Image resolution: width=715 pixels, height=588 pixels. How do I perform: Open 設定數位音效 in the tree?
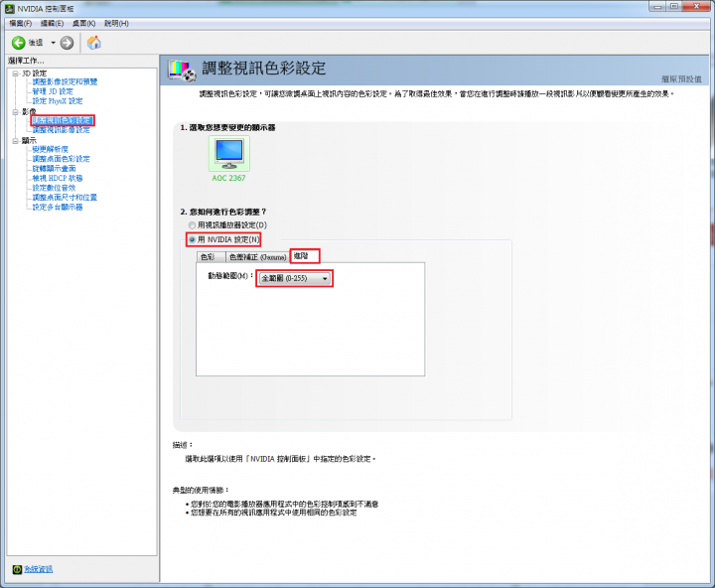tap(54, 188)
